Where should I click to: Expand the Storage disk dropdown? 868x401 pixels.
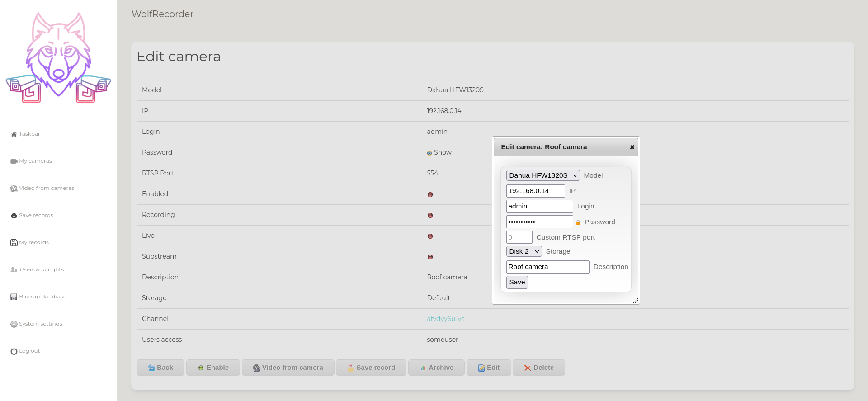(524, 251)
